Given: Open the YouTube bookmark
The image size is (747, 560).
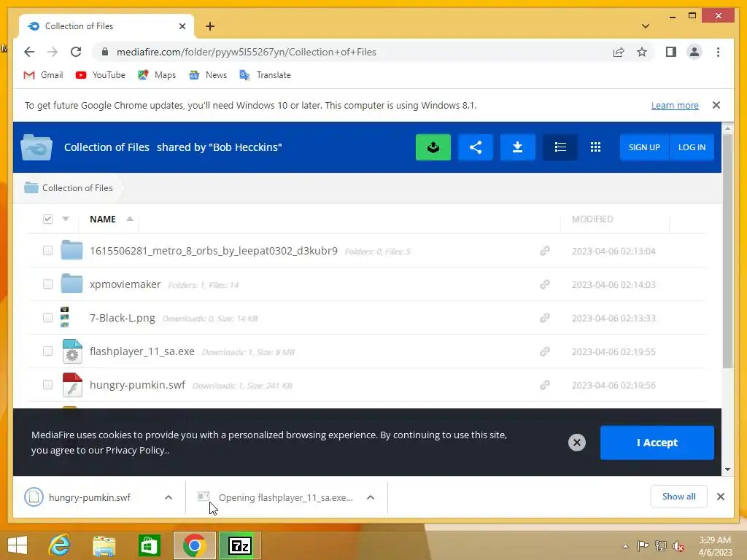Looking at the screenshot, I should 101,75.
